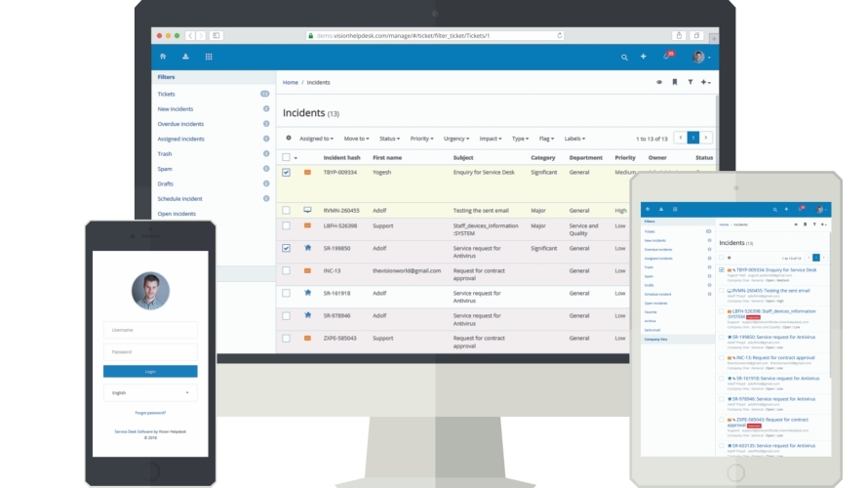
Task: Open the profile avatar menu in header
Action: [700, 57]
